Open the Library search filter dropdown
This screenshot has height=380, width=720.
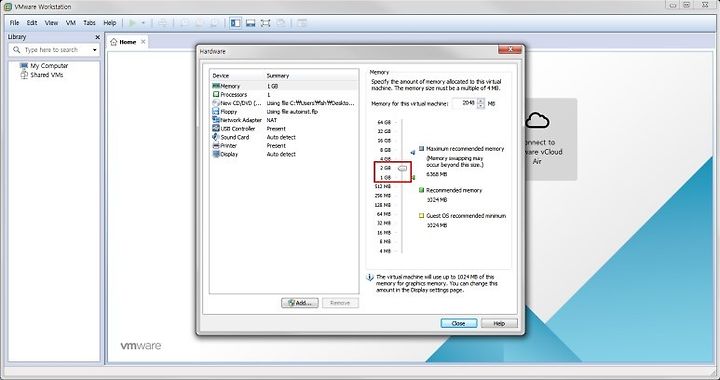pos(95,50)
